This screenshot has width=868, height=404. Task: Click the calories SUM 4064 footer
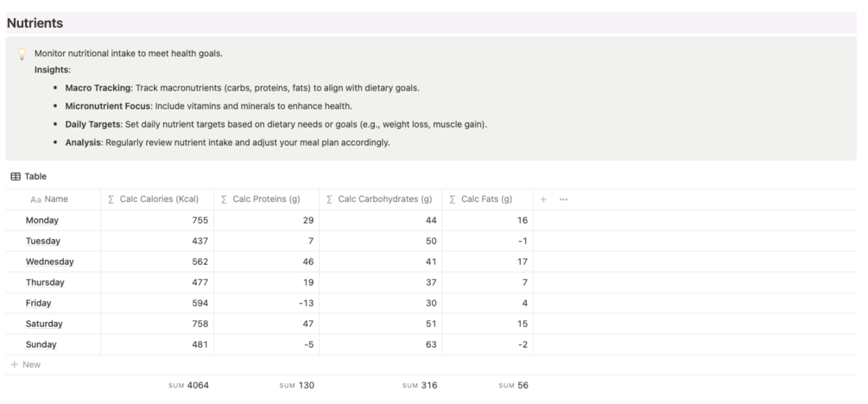tap(188, 386)
